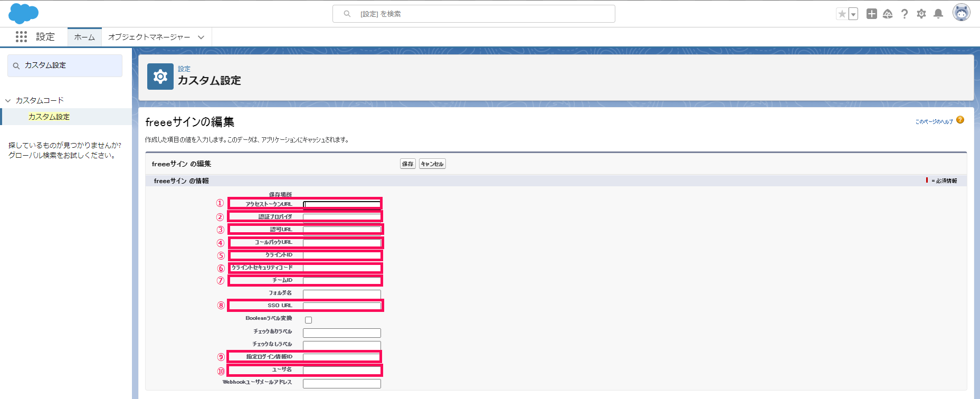Click the freeeサインの編集 heading
This screenshot has width=980, height=399.
click(x=190, y=122)
